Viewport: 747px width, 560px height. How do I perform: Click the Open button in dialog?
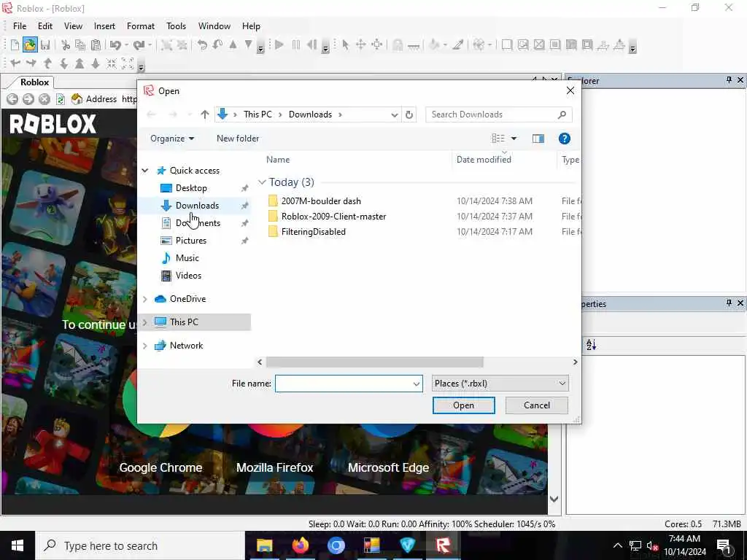(x=463, y=405)
